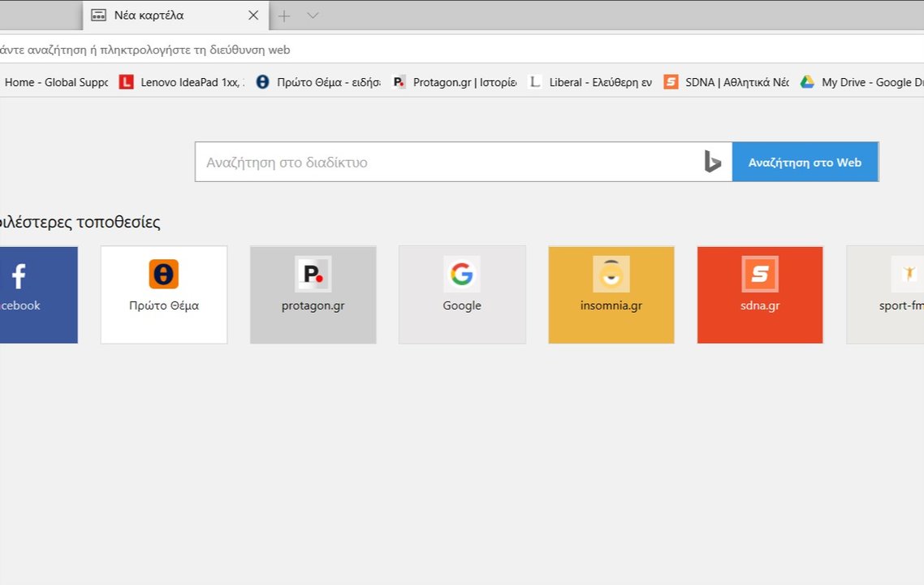Open the Πρώτο Θέμα top site tile
Viewport: 924px width, 585px height.
pyautogui.click(x=164, y=295)
